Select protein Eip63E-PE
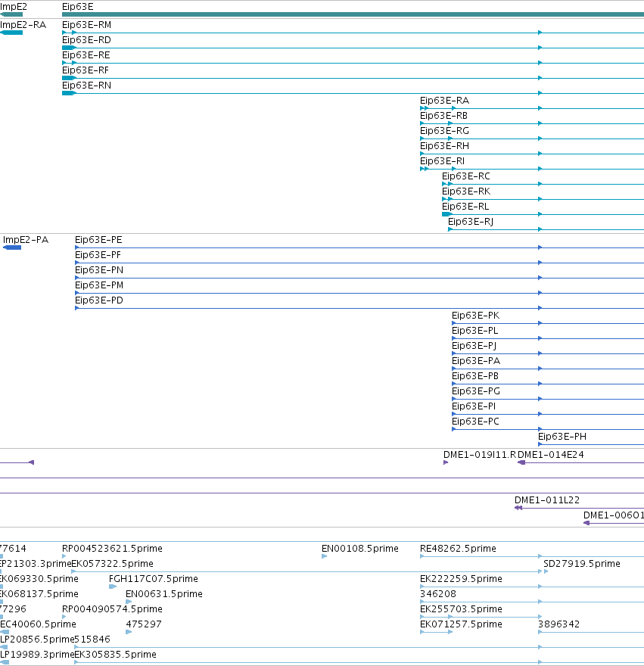 98,240
